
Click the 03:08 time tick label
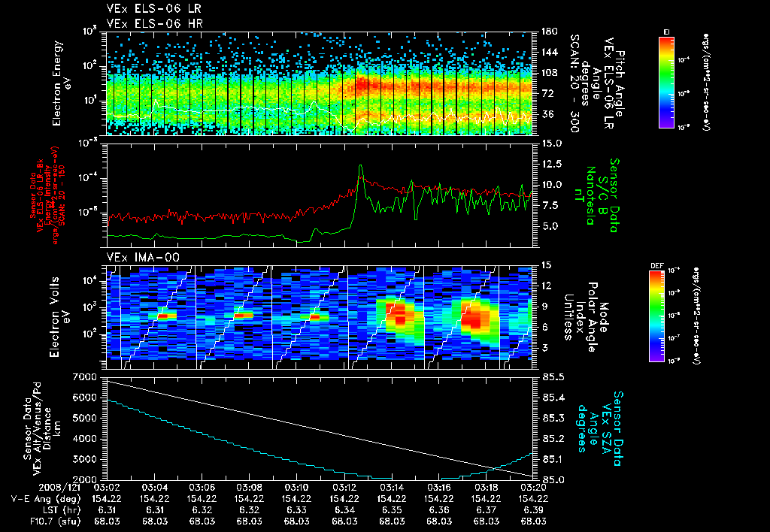click(x=249, y=488)
